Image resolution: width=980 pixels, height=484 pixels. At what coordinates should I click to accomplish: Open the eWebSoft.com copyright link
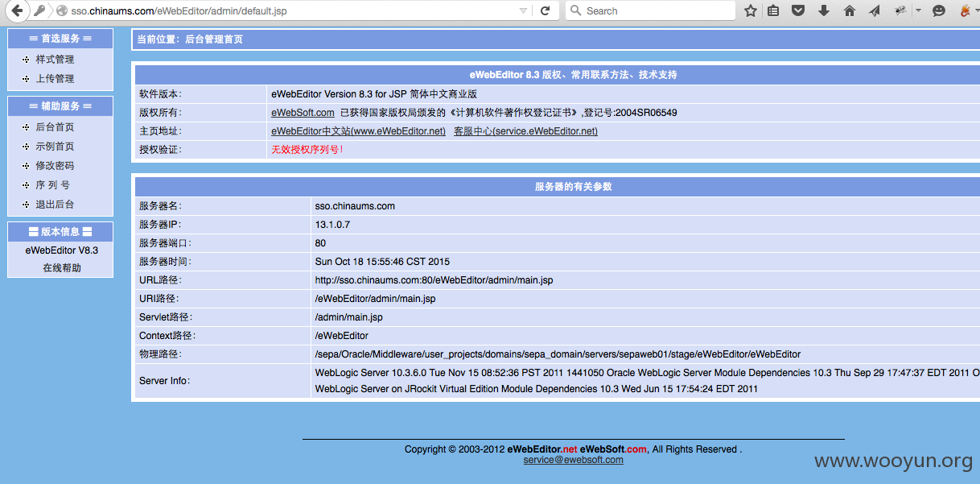(303, 113)
